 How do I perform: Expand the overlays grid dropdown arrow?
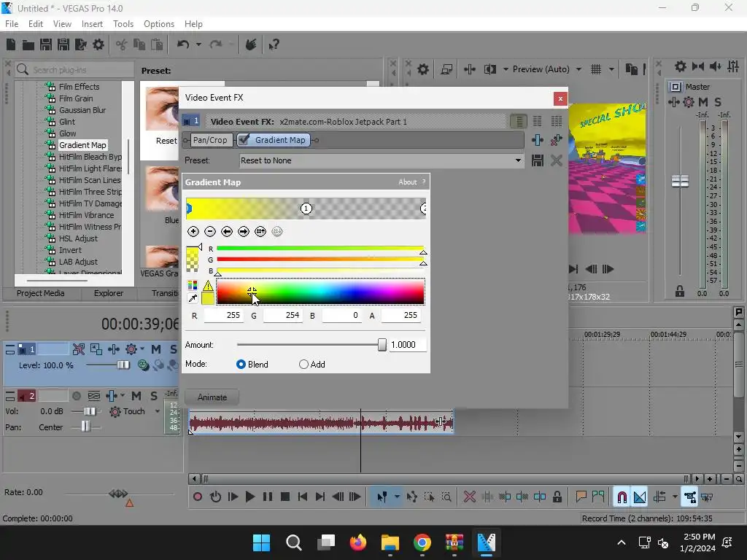coord(611,69)
